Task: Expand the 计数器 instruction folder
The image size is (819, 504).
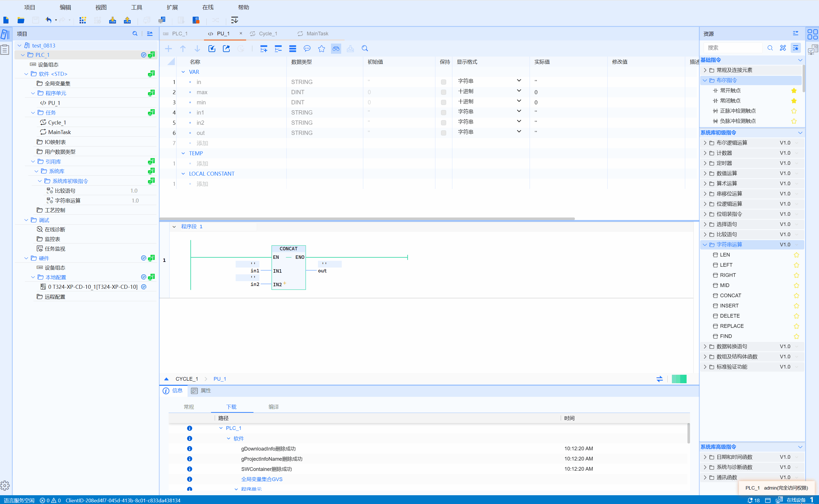Action: (x=705, y=153)
